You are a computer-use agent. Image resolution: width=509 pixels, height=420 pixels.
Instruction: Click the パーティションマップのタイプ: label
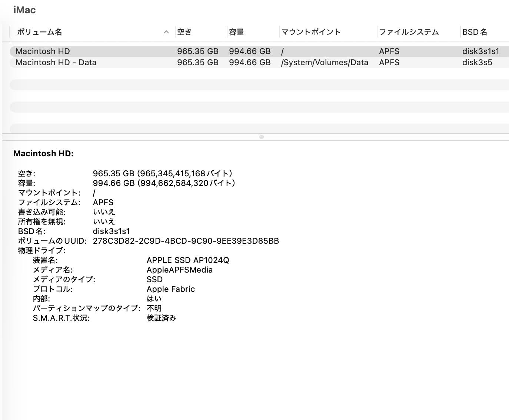coord(87,308)
